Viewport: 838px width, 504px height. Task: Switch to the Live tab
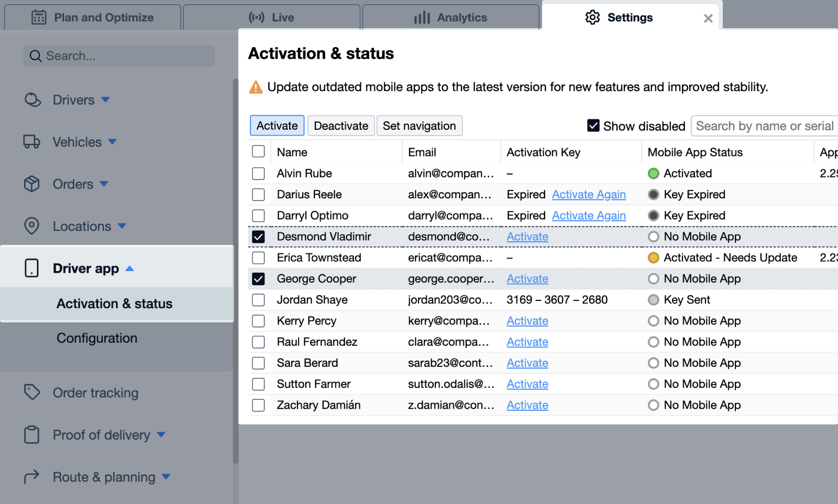(271, 17)
